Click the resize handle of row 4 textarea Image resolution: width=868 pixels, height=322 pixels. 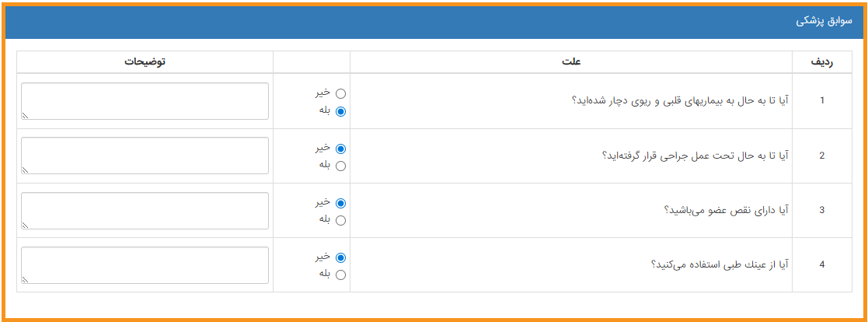[x=26, y=279]
